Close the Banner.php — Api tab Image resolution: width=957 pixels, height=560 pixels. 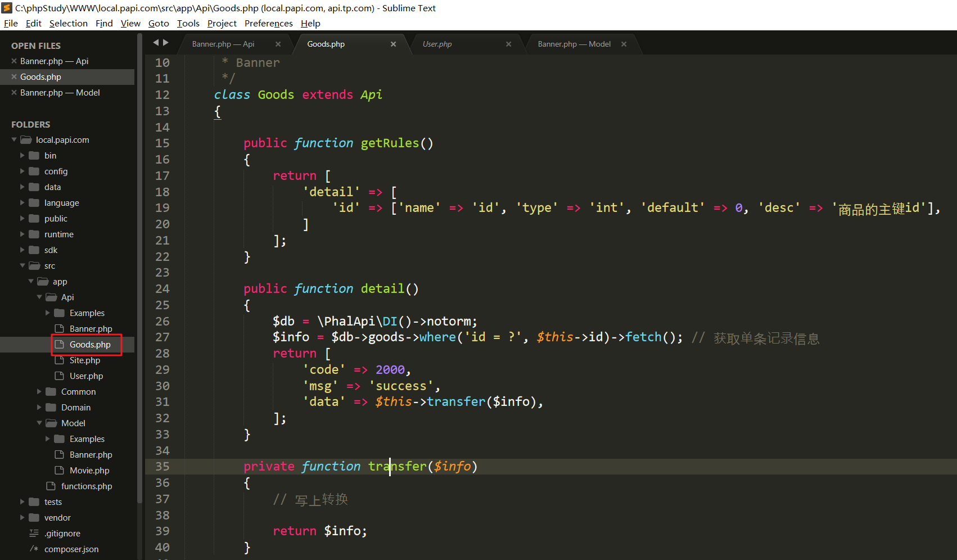pos(278,44)
